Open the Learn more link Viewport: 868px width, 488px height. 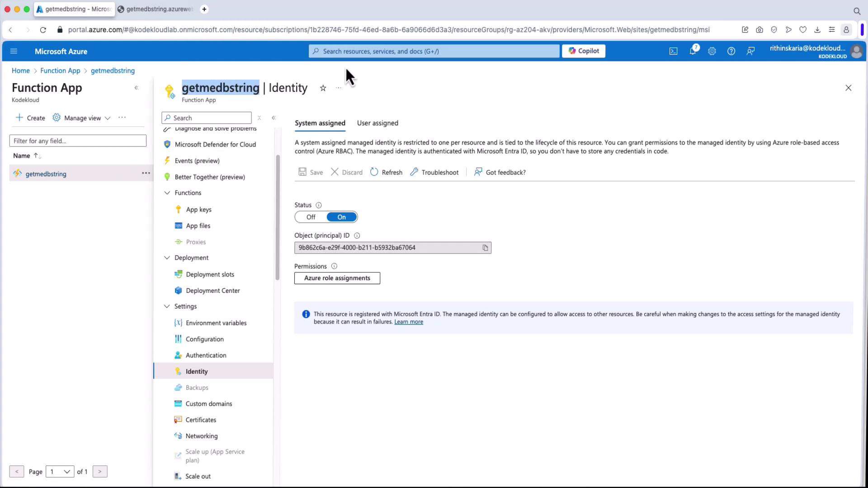408,322
